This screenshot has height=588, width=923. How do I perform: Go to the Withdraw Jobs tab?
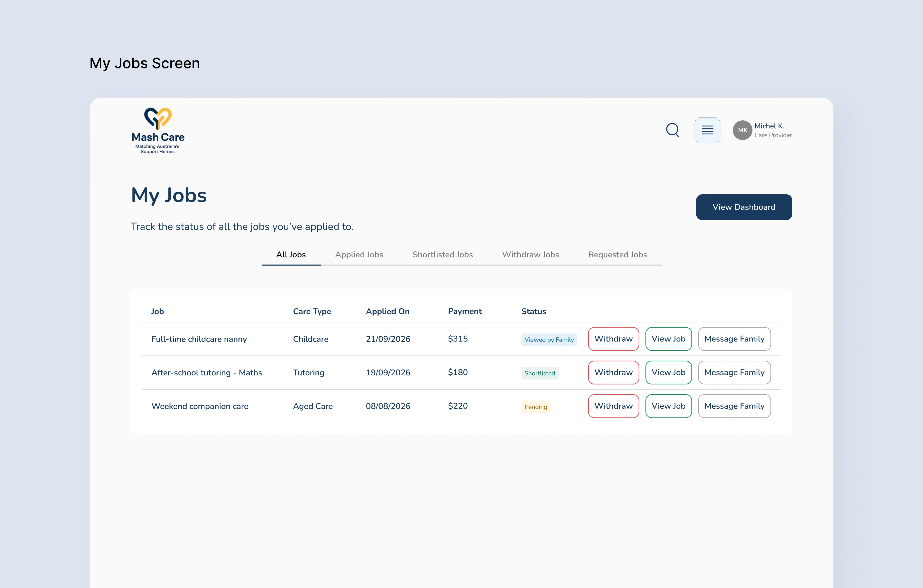(x=530, y=254)
